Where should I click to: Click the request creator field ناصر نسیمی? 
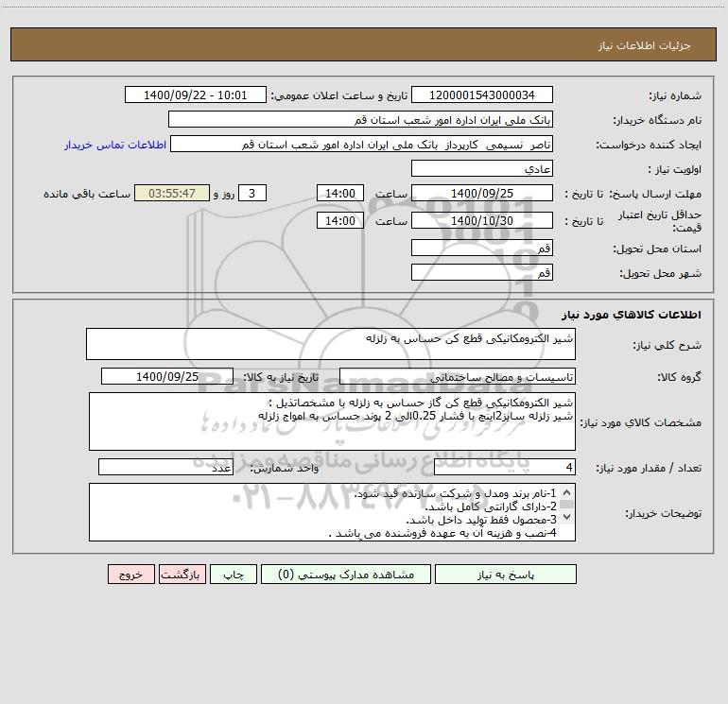tap(362, 144)
